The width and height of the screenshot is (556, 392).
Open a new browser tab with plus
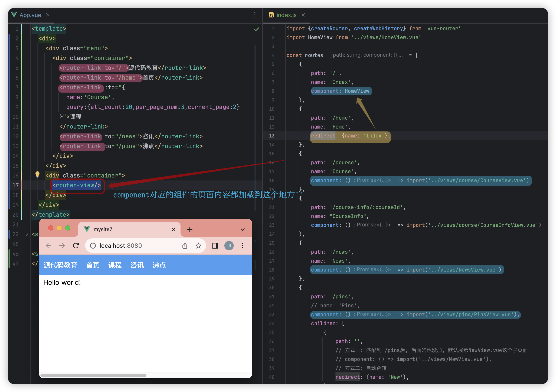coord(190,229)
